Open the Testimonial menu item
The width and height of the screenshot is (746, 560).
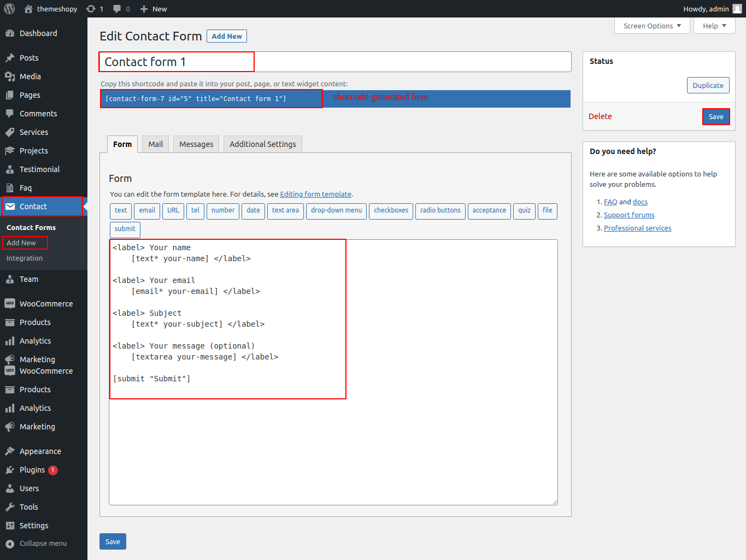click(x=39, y=169)
